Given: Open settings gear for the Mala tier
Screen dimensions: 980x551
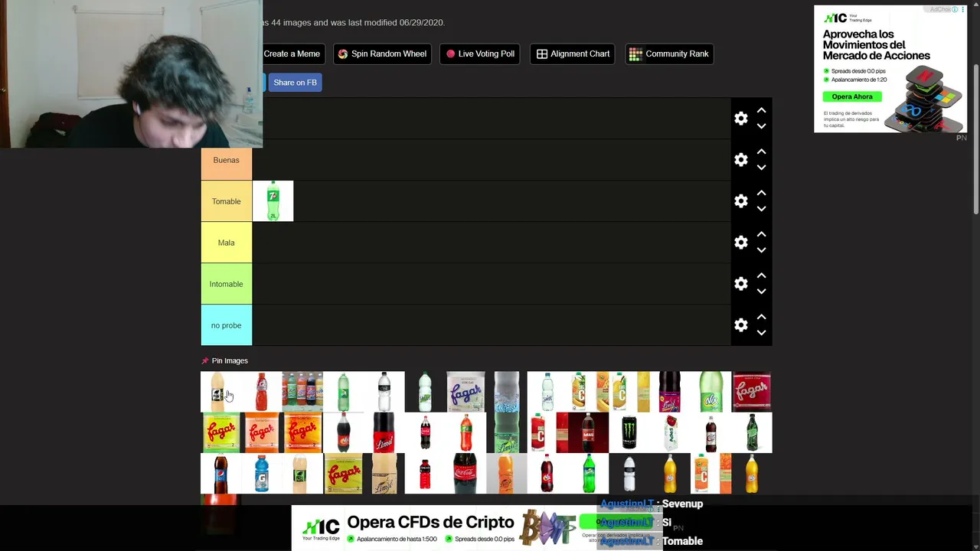Looking at the screenshot, I should pos(740,243).
